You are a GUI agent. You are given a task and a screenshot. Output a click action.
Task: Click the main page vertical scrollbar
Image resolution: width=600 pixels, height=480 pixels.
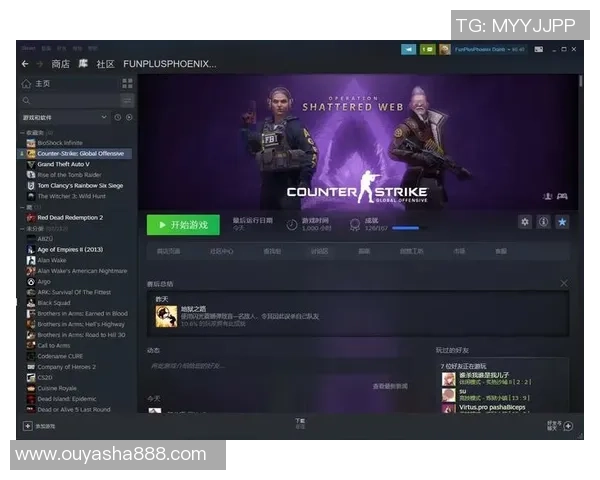tap(580, 81)
